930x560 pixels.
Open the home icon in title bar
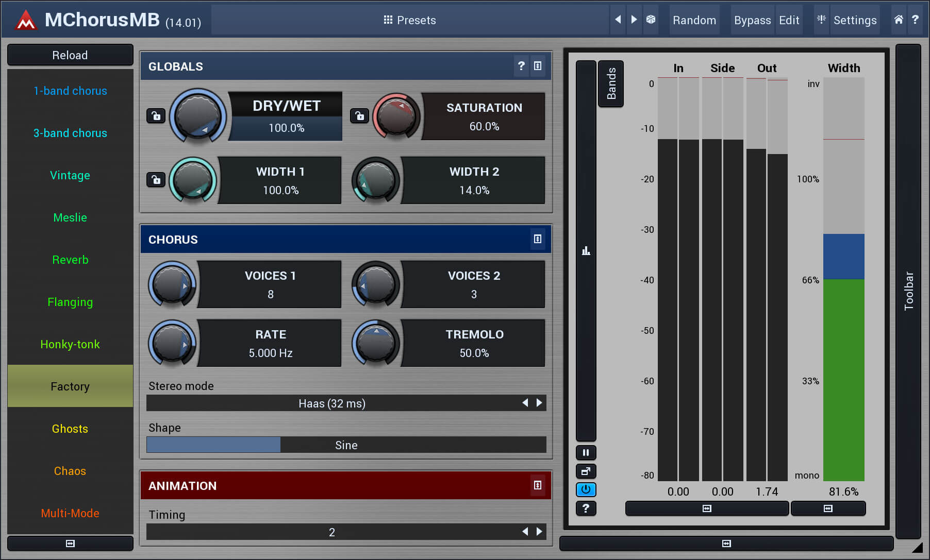coord(899,20)
